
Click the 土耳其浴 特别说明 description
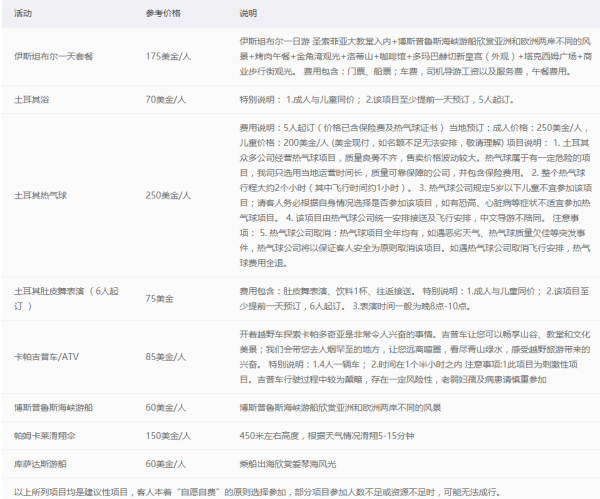[x=377, y=100]
